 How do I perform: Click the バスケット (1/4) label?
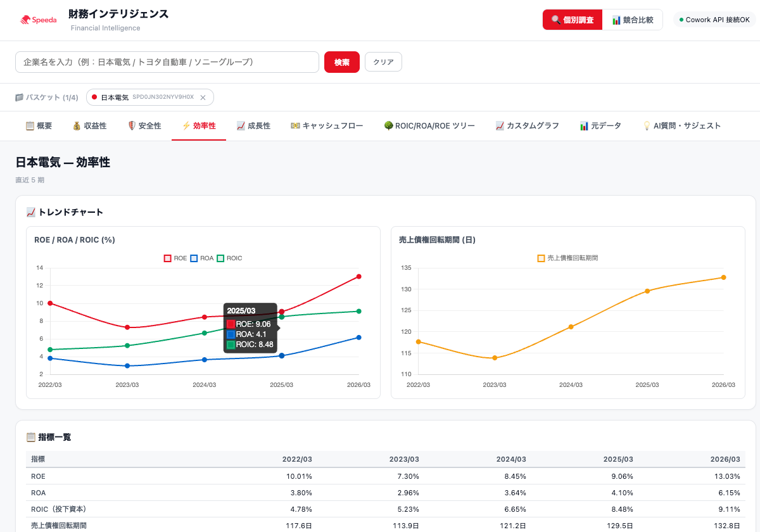[47, 98]
